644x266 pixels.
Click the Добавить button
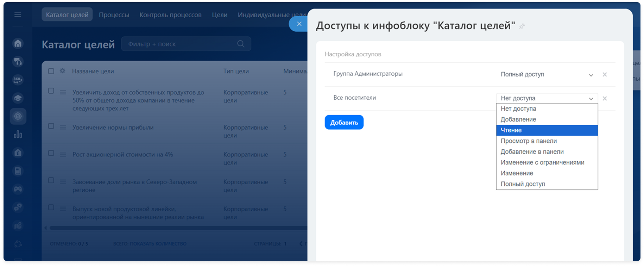click(x=344, y=123)
